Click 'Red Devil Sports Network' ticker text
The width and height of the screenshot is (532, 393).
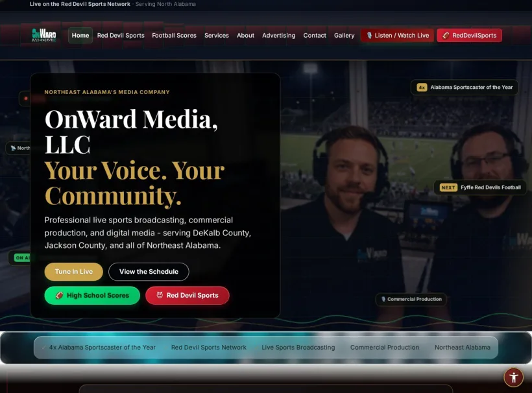pyautogui.click(x=209, y=347)
